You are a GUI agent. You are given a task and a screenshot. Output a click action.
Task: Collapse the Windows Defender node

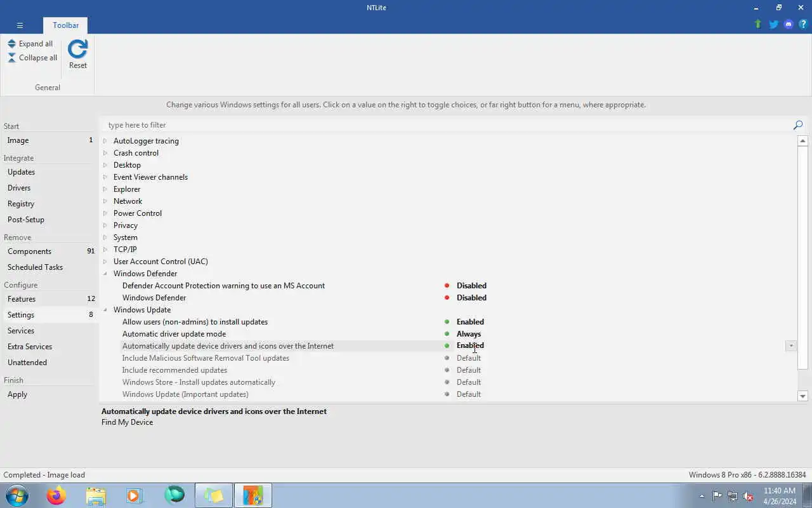(x=105, y=274)
